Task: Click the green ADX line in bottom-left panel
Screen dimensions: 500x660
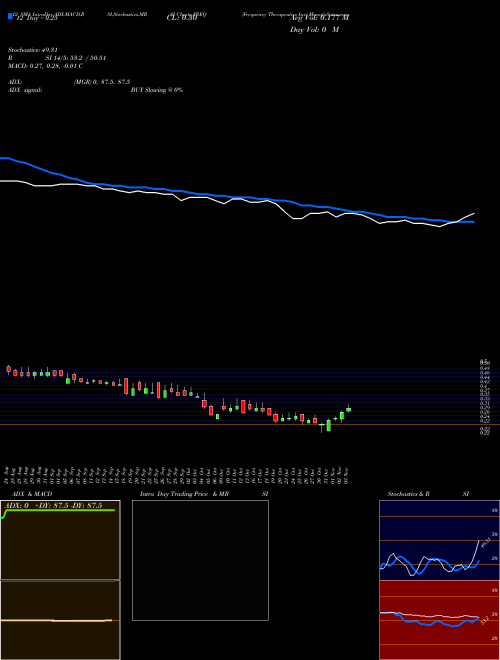Action: point(59,511)
